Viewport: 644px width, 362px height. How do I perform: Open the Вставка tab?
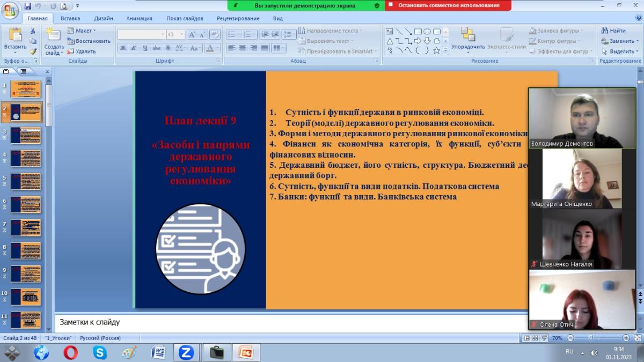pyautogui.click(x=70, y=18)
